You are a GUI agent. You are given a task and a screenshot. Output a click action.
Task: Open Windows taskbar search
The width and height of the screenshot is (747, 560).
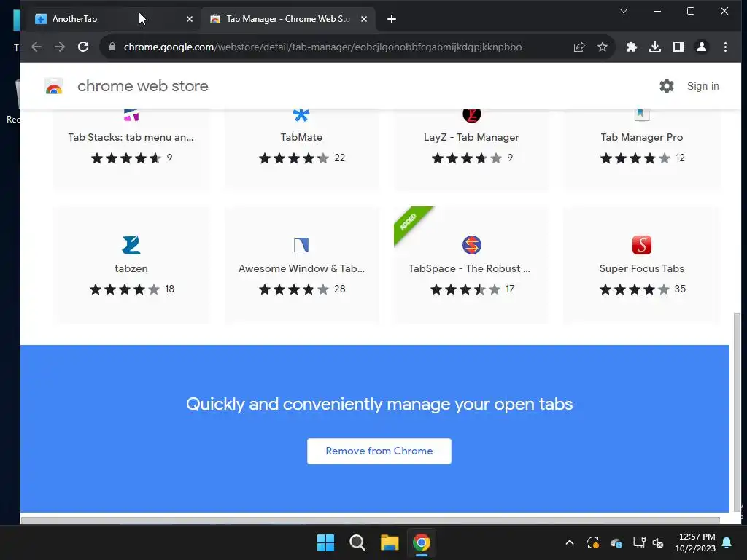357,542
